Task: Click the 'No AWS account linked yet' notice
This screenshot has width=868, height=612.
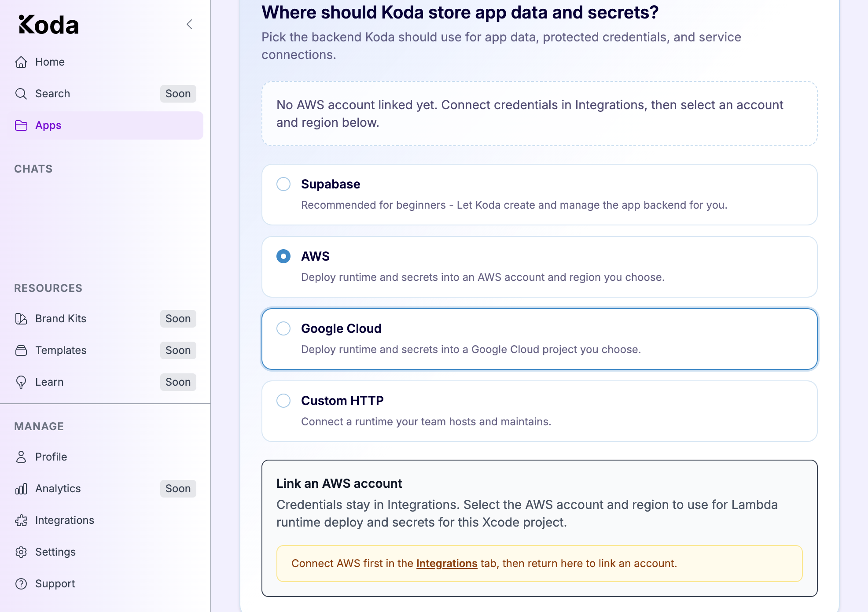Action: [539, 114]
